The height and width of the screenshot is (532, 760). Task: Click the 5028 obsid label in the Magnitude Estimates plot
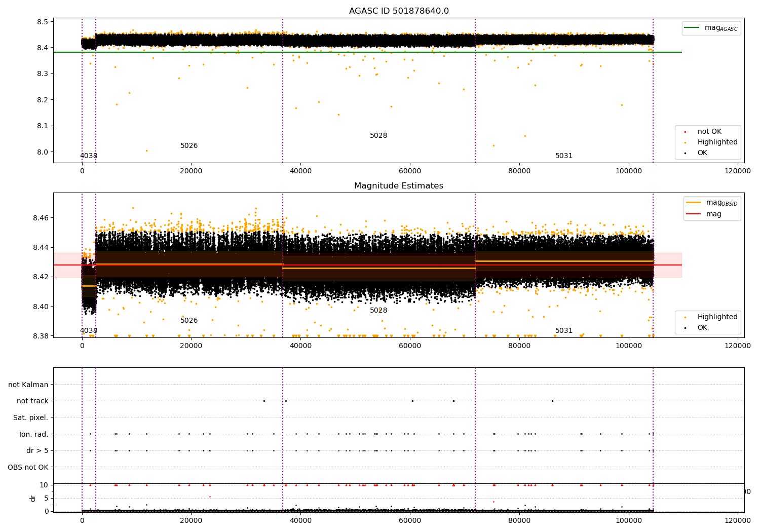pos(378,311)
